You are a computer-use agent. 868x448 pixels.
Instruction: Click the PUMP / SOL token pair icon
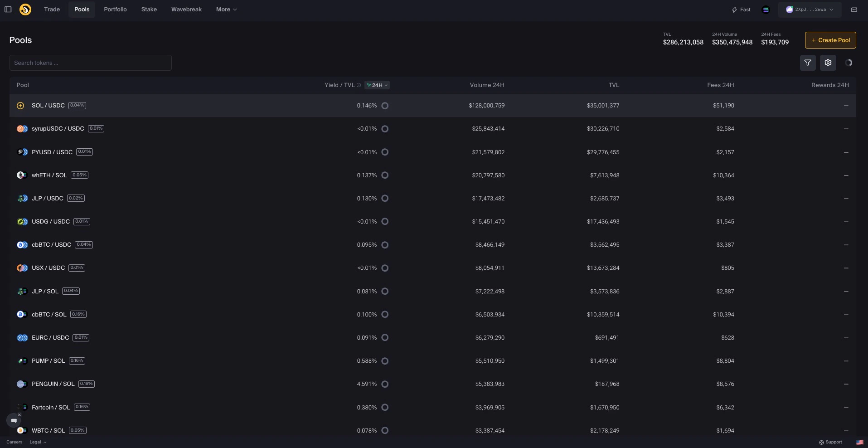click(22, 361)
